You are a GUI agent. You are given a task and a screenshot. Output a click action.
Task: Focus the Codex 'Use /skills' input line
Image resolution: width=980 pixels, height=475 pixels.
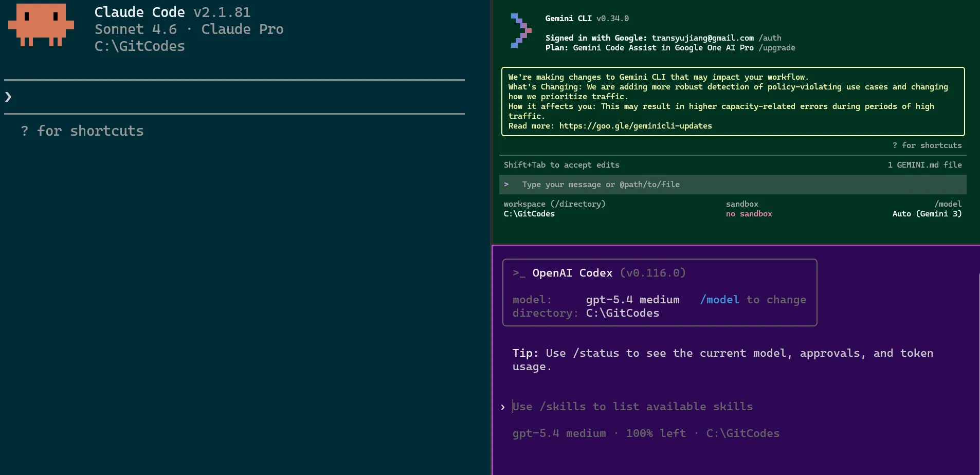coord(633,407)
